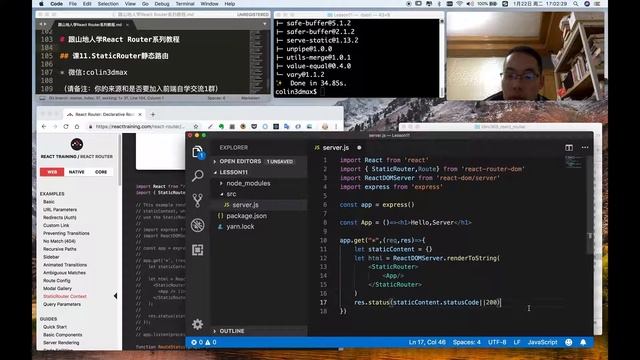This screenshot has width=640, height=360.
Task: Reload the React Router page in browser
Action: pos(66,127)
